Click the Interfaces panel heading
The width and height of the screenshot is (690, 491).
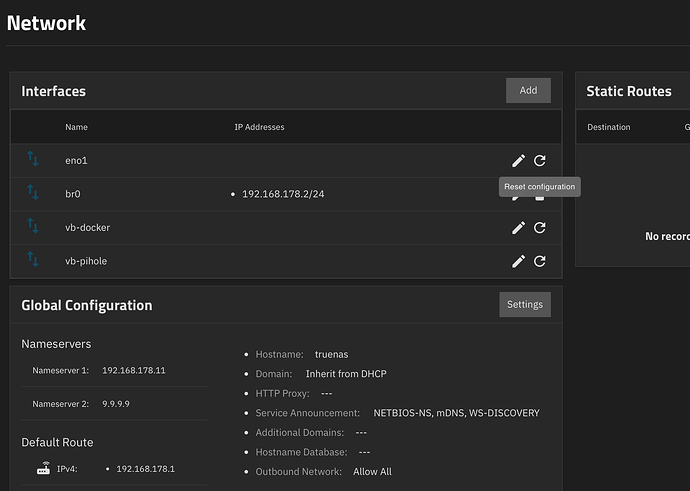54,91
